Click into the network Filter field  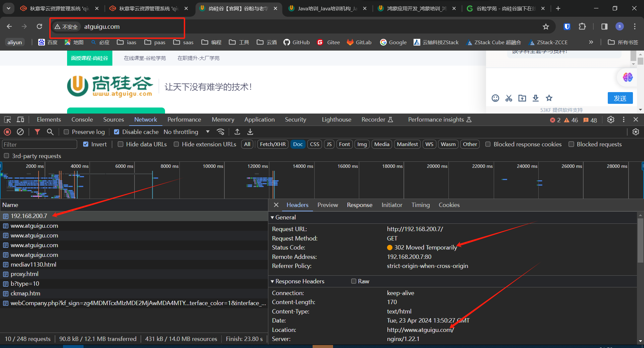[40, 144]
